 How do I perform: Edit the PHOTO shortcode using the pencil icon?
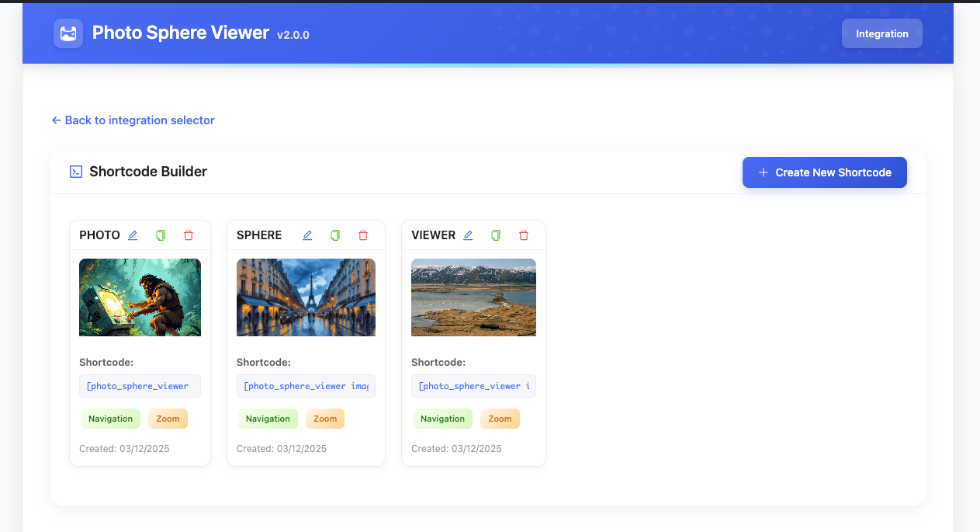coord(132,235)
